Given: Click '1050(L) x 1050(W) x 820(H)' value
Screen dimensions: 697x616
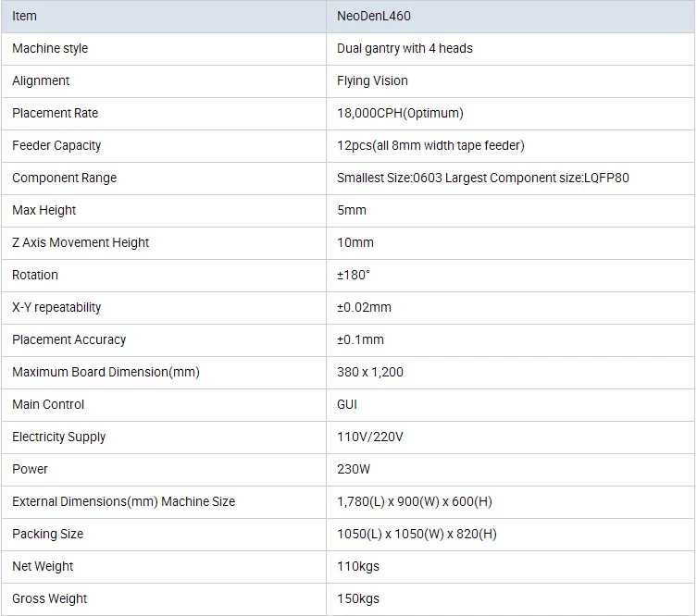Looking at the screenshot, I should 417,535.
